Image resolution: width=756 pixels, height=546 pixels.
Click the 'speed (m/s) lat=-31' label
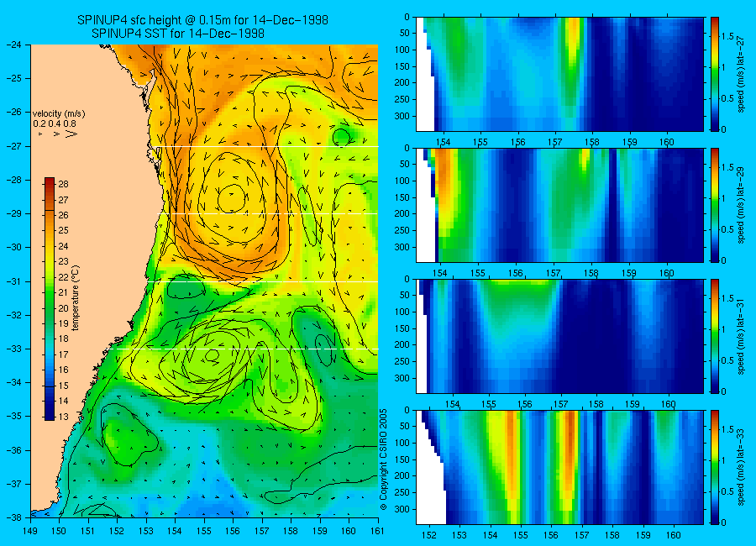pyautogui.click(x=741, y=336)
